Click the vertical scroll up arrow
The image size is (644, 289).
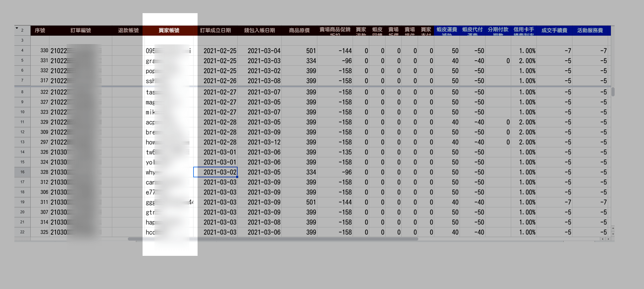613,228
